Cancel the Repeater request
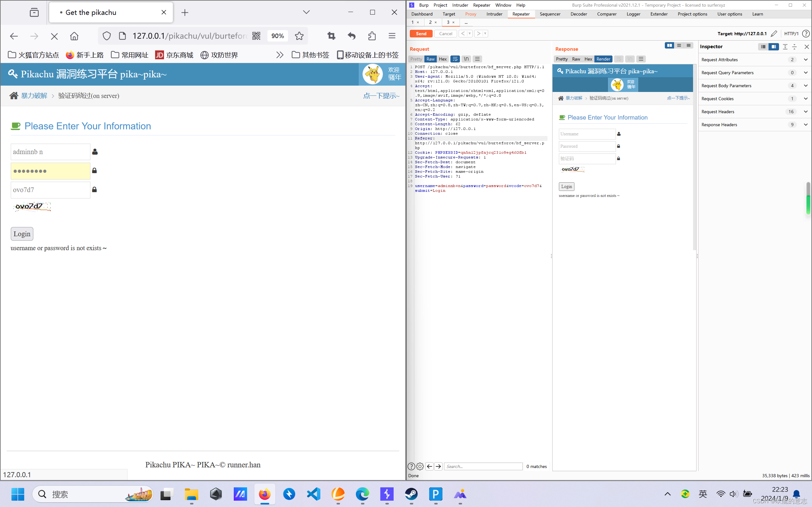 pos(445,34)
